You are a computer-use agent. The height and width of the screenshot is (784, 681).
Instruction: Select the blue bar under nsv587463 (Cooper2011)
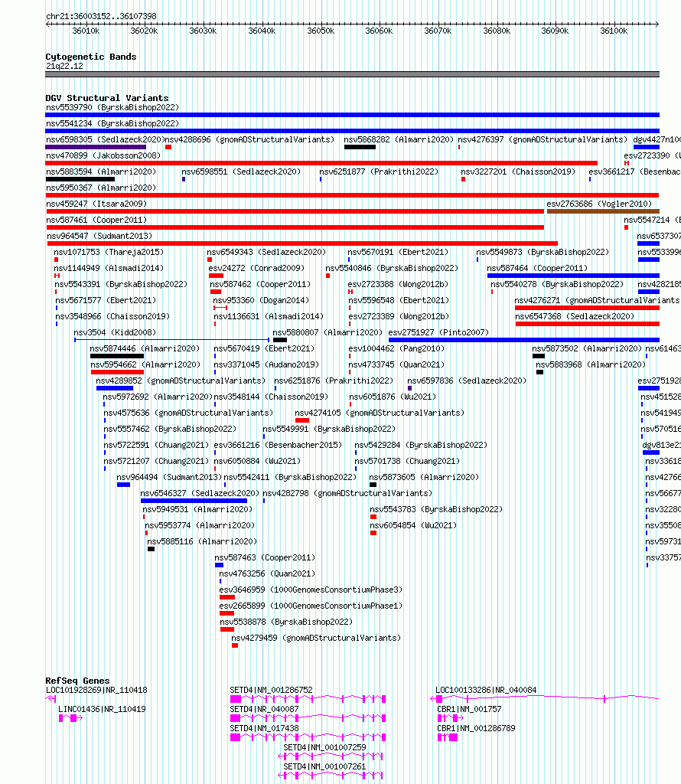point(219,565)
